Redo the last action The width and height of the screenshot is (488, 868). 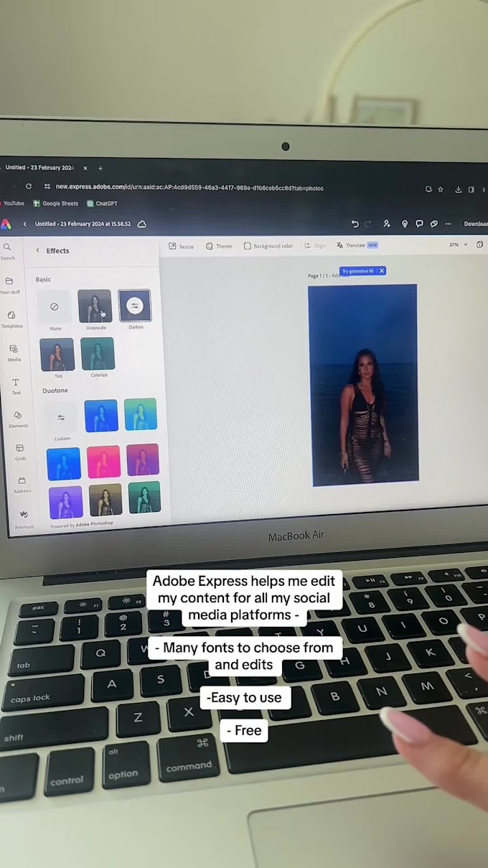[368, 224]
